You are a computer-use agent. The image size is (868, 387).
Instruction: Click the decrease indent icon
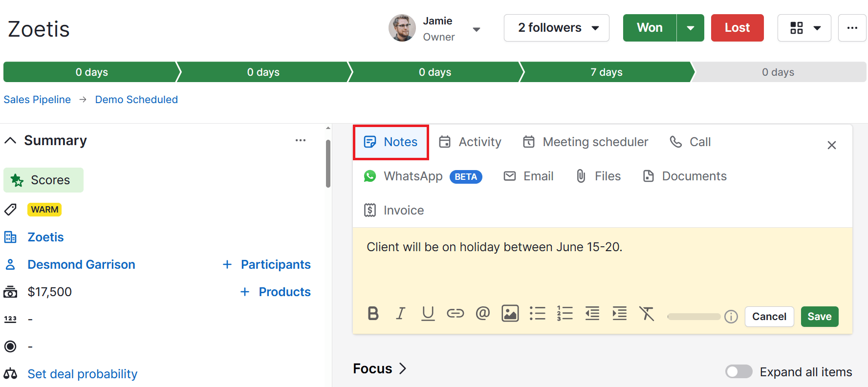pyautogui.click(x=592, y=313)
